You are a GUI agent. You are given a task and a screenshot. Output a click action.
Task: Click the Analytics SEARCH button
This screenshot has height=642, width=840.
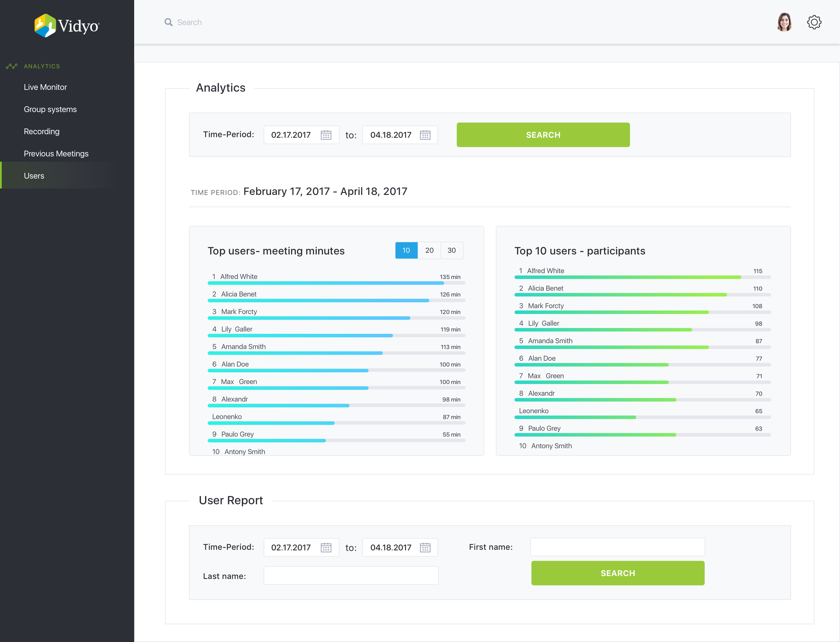[x=543, y=135]
